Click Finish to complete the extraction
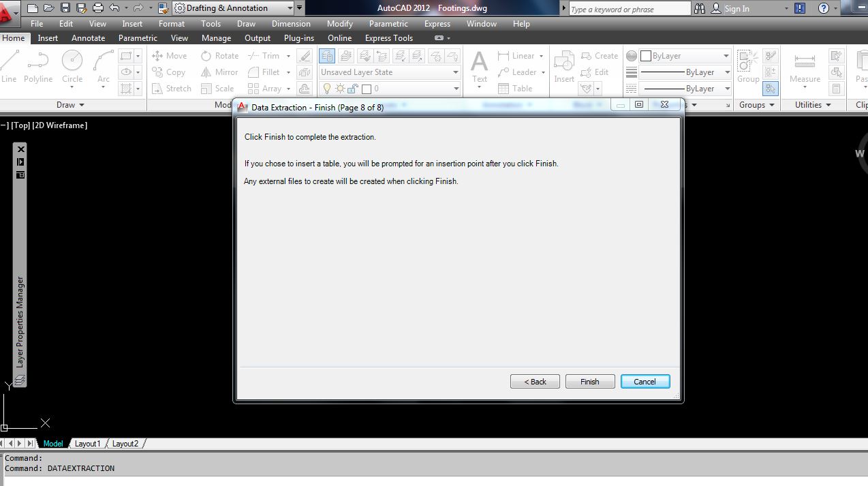 (589, 381)
